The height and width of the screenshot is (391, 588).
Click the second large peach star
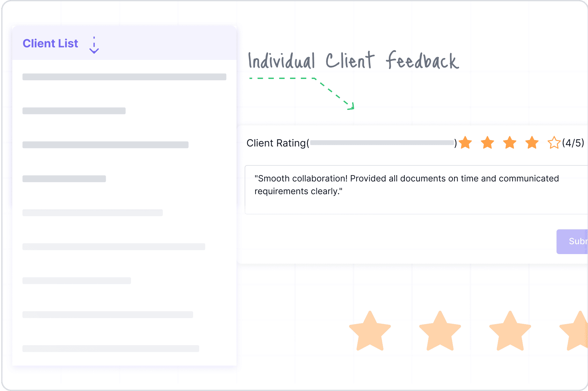pos(440,331)
